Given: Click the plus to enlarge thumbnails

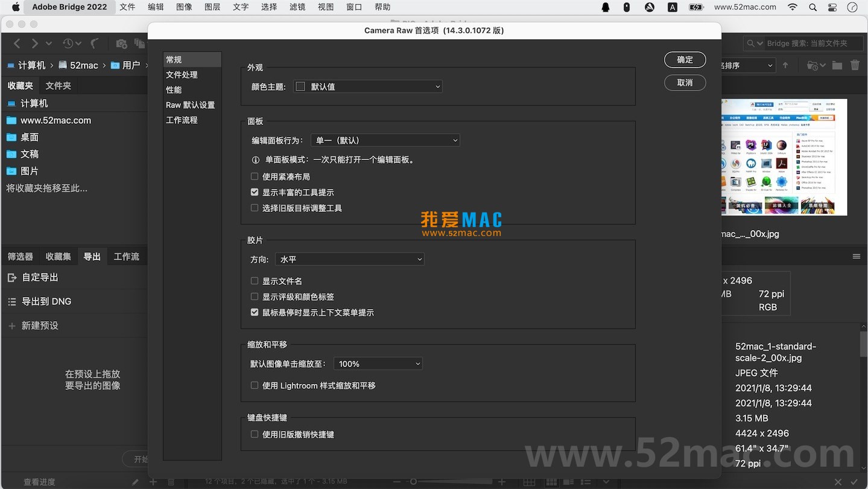Looking at the screenshot, I should pos(502,482).
